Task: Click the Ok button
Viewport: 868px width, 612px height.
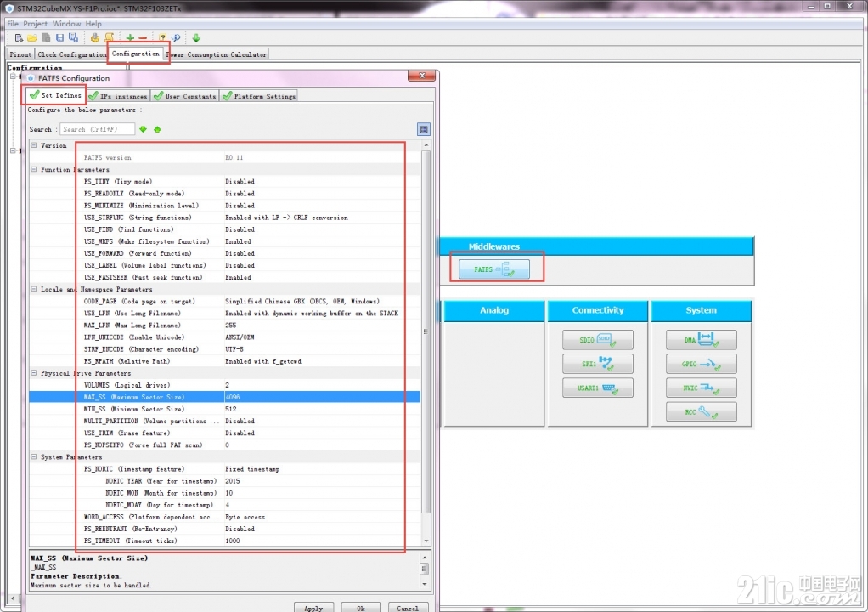Action: tap(361, 608)
